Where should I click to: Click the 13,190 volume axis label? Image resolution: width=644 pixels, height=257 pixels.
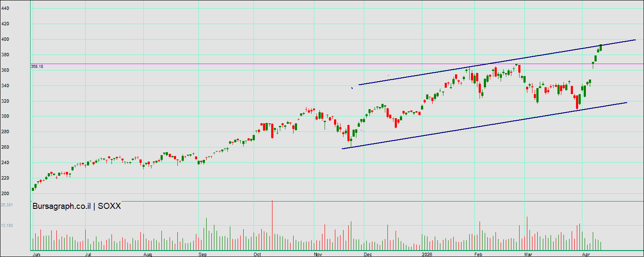7,225
